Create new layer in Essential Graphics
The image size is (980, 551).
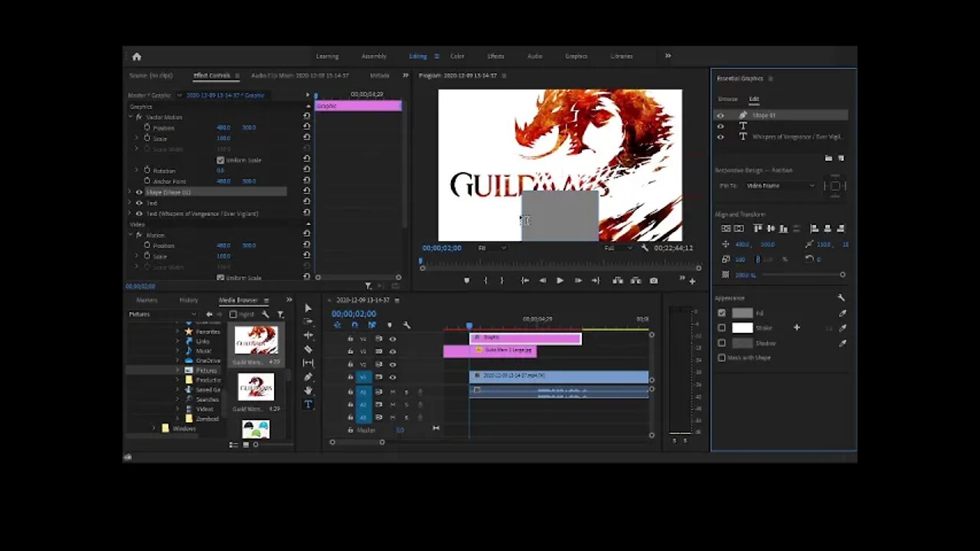[841, 158]
